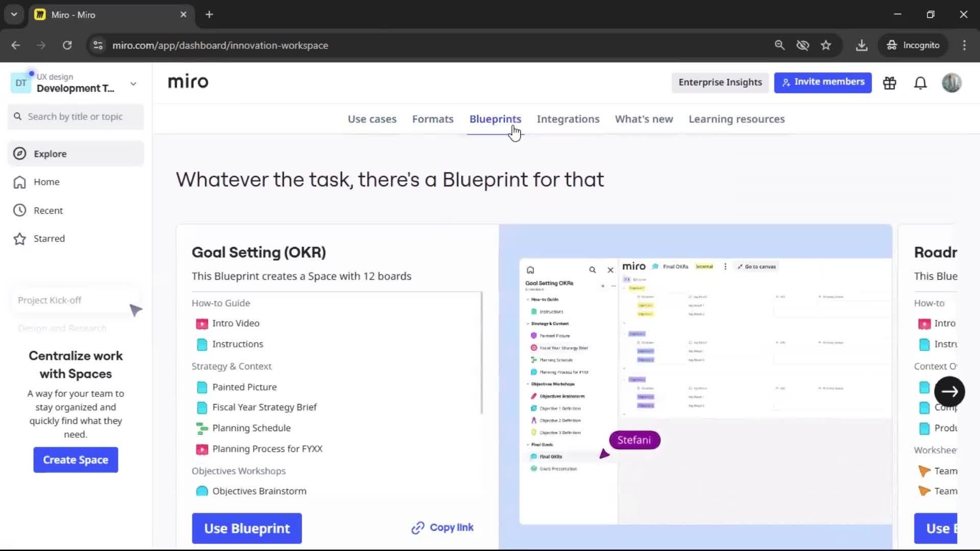Click the Starred star icon
The image size is (980, 551).
(x=19, y=239)
